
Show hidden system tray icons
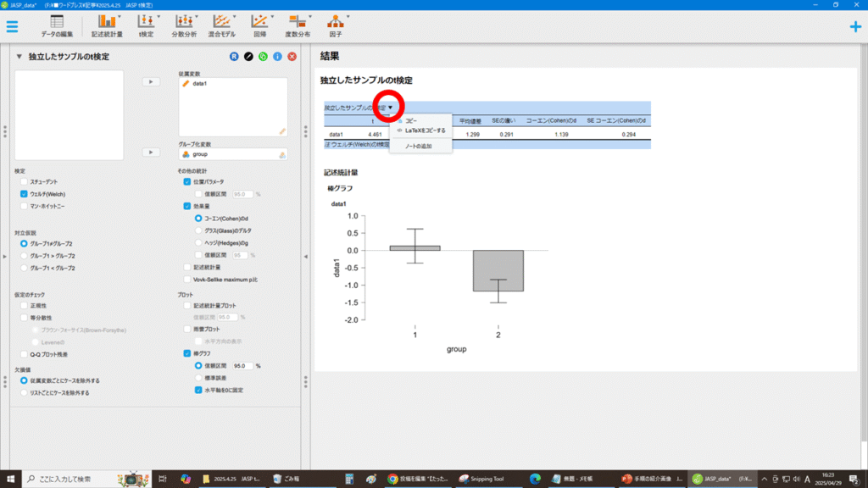[764, 480]
